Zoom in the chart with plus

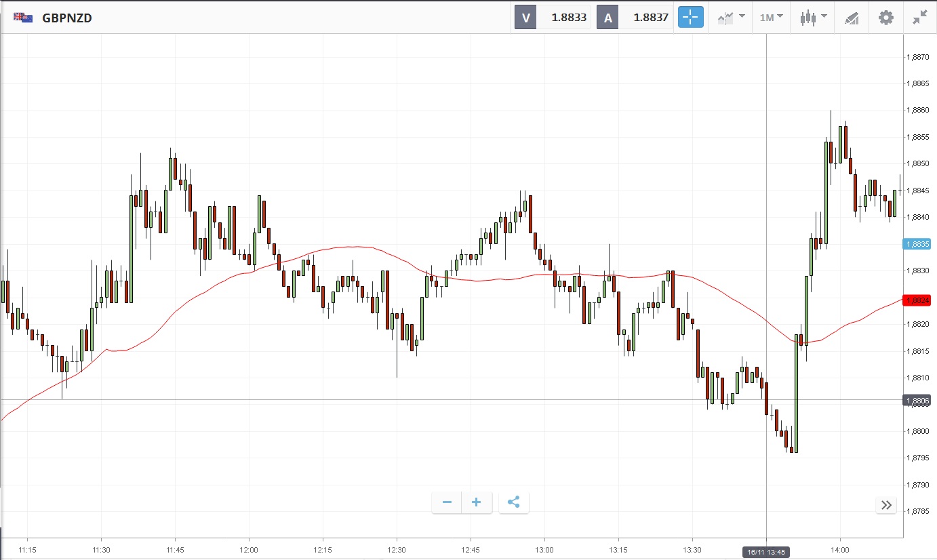(x=477, y=502)
